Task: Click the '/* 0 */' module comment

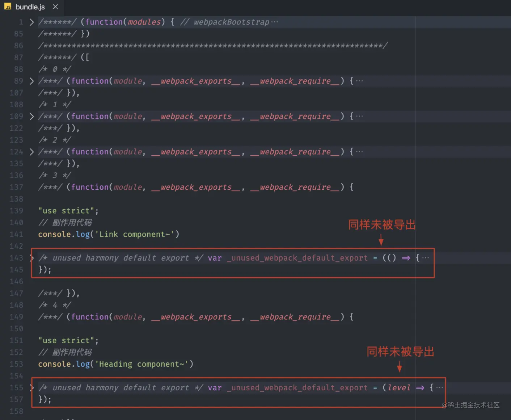Action: coord(55,69)
